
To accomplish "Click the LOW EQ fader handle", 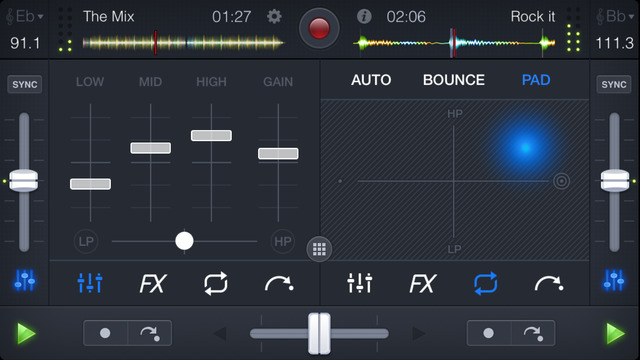I will click(90, 184).
